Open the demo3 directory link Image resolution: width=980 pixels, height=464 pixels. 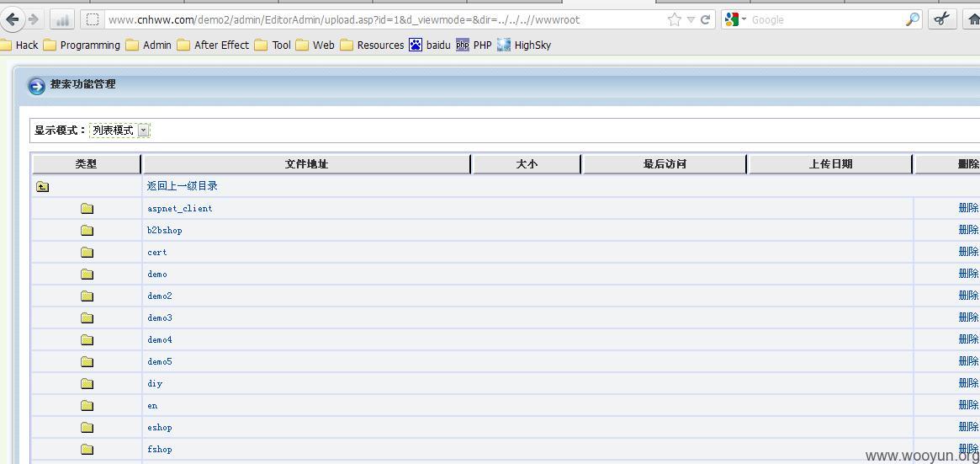160,317
